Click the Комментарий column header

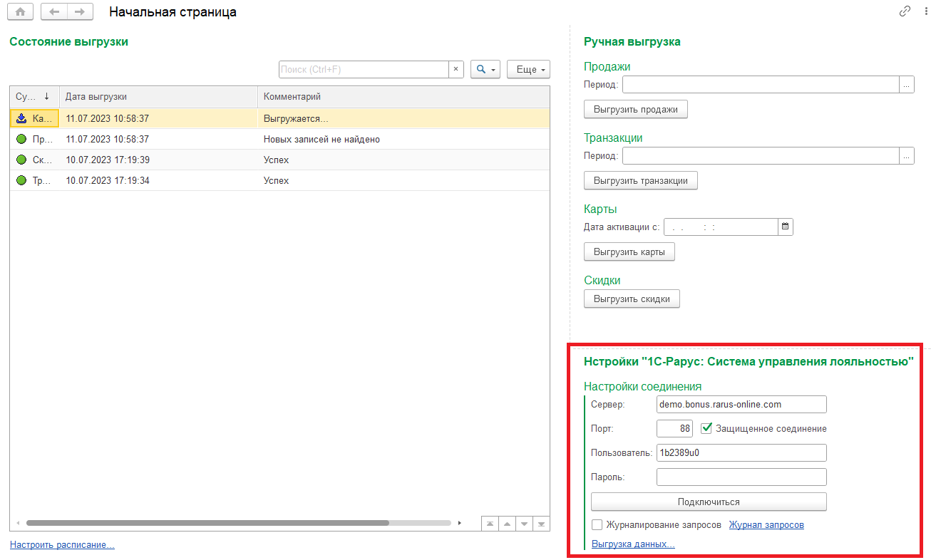[x=403, y=96]
